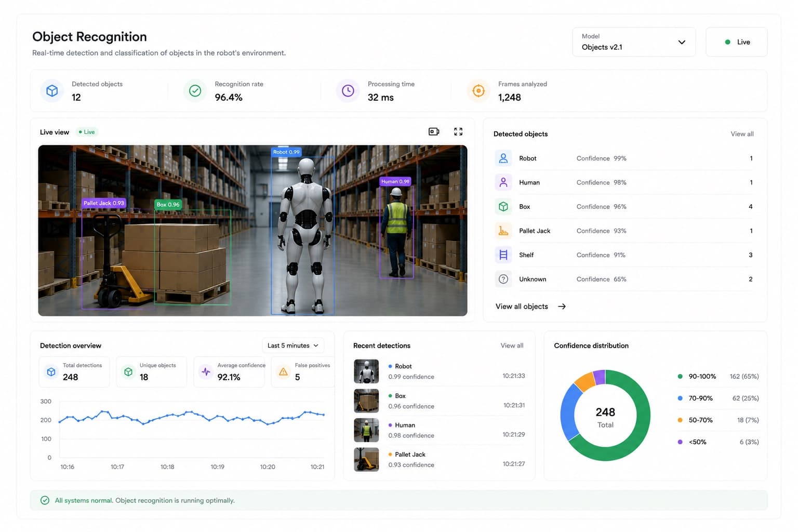The width and height of the screenshot is (798, 532).
Task: Open the Pallet Jack detection thumbnail
Action: [x=366, y=460]
